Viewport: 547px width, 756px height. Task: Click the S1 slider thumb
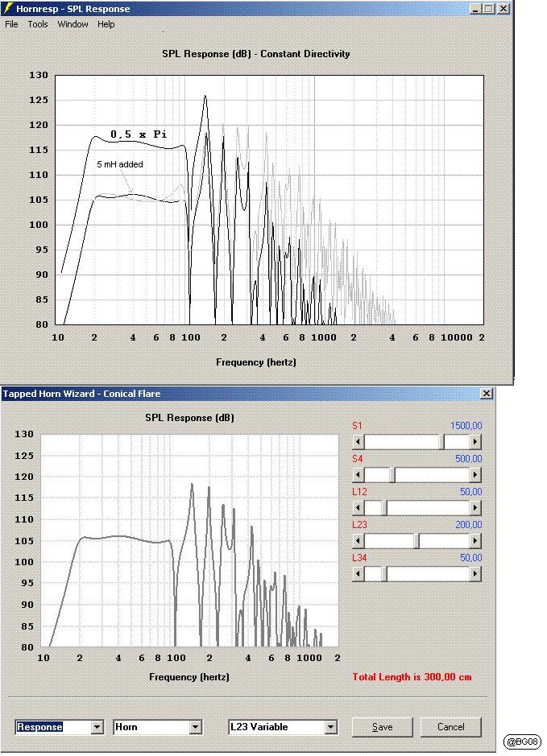pyautogui.click(x=441, y=442)
